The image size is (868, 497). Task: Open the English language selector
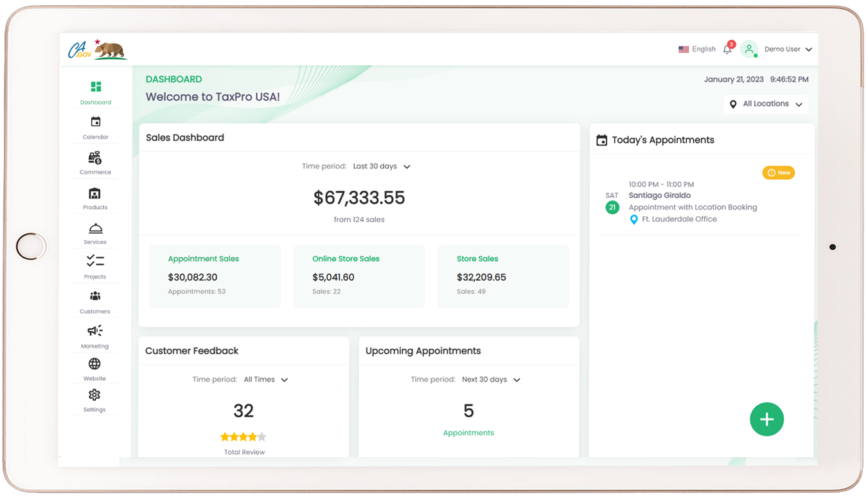coord(697,49)
